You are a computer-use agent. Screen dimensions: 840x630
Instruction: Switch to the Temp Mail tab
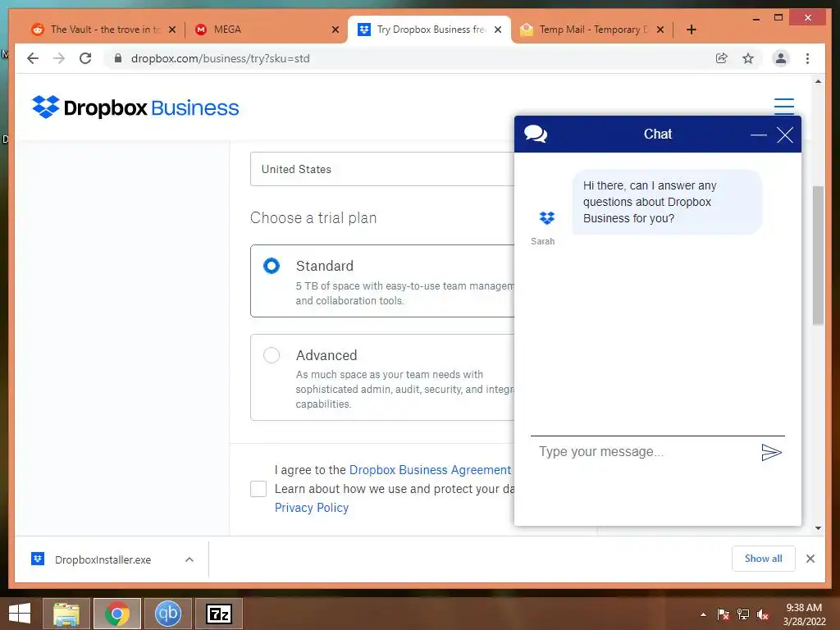pos(592,30)
